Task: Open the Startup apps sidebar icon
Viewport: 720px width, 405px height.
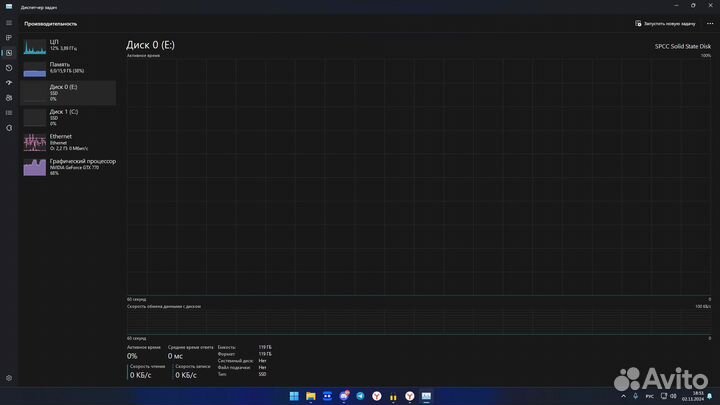Action: [8, 82]
